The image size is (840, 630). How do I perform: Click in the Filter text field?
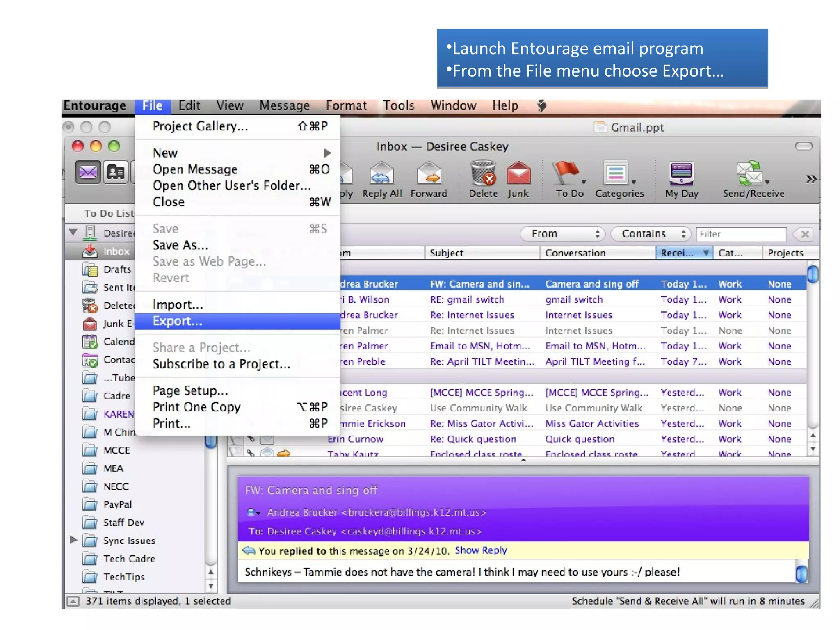(x=741, y=234)
